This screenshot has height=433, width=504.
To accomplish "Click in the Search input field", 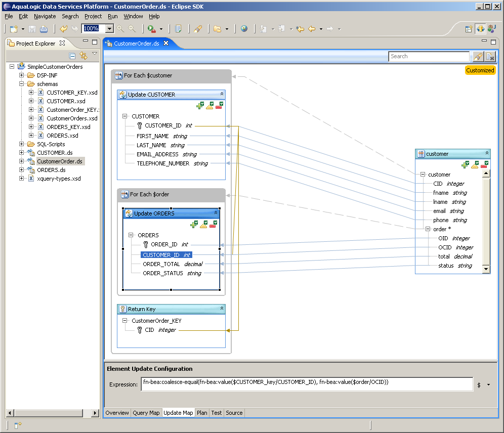I will [429, 57].
